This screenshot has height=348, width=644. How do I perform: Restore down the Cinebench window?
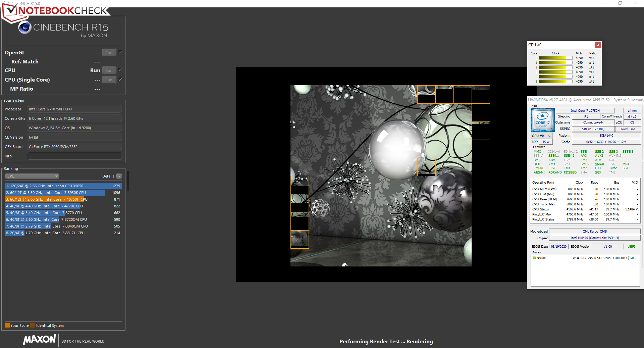click(x=620, y=3)
